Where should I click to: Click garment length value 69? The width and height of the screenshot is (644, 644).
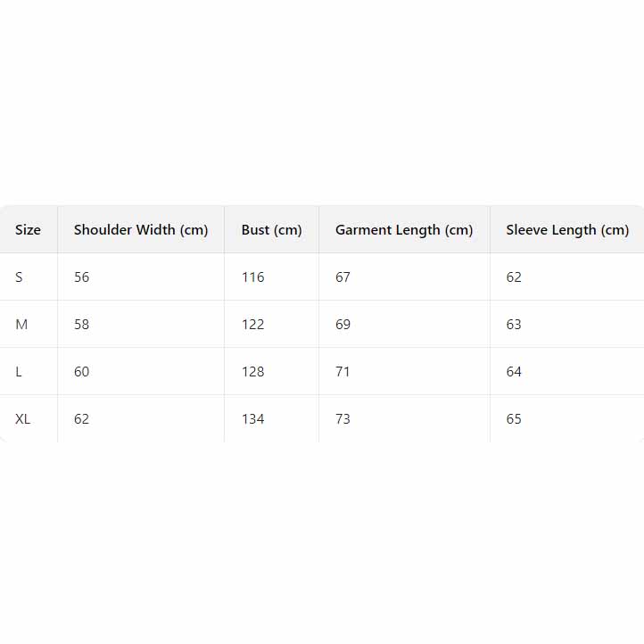[x=343, y=325]
